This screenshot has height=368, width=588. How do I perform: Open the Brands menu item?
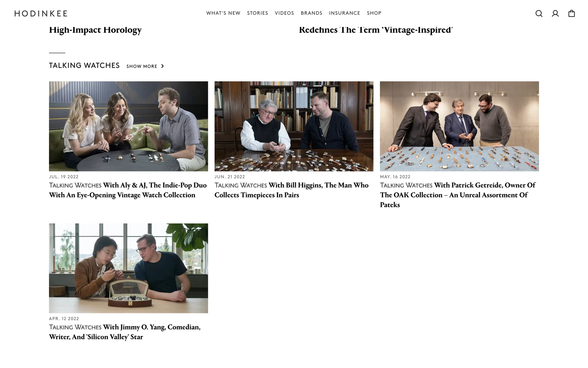coord(311,13)
